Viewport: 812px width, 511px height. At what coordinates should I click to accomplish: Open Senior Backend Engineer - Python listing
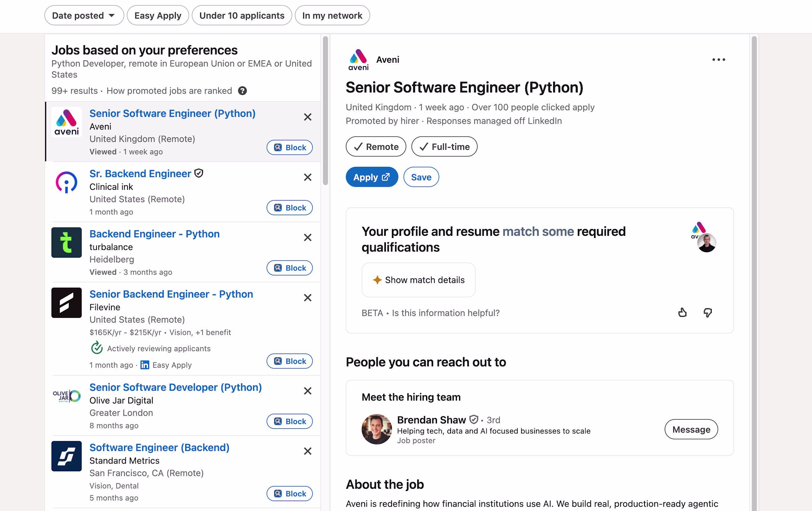point(171,294)
